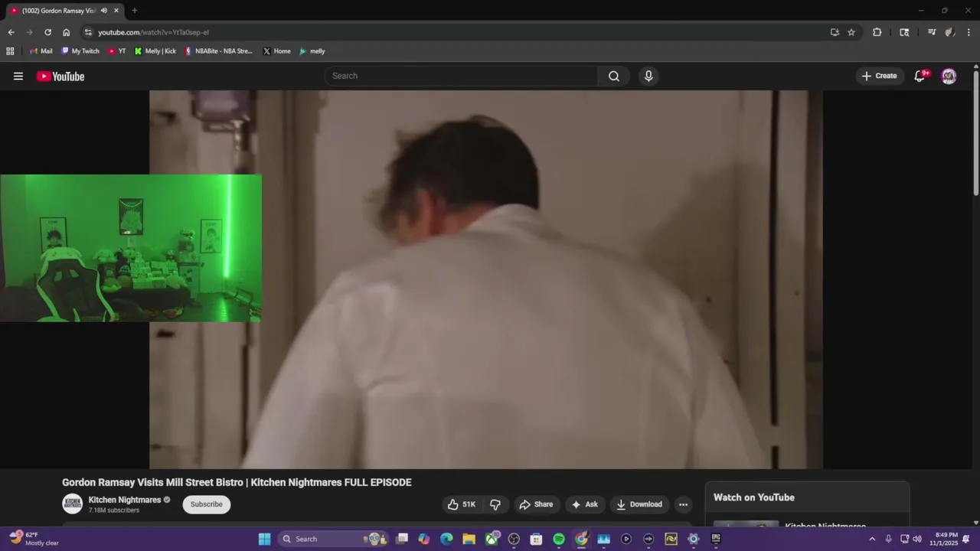Click the 7.18M subscribers text
Screen dimensions: 980x551
coord(114,510)
